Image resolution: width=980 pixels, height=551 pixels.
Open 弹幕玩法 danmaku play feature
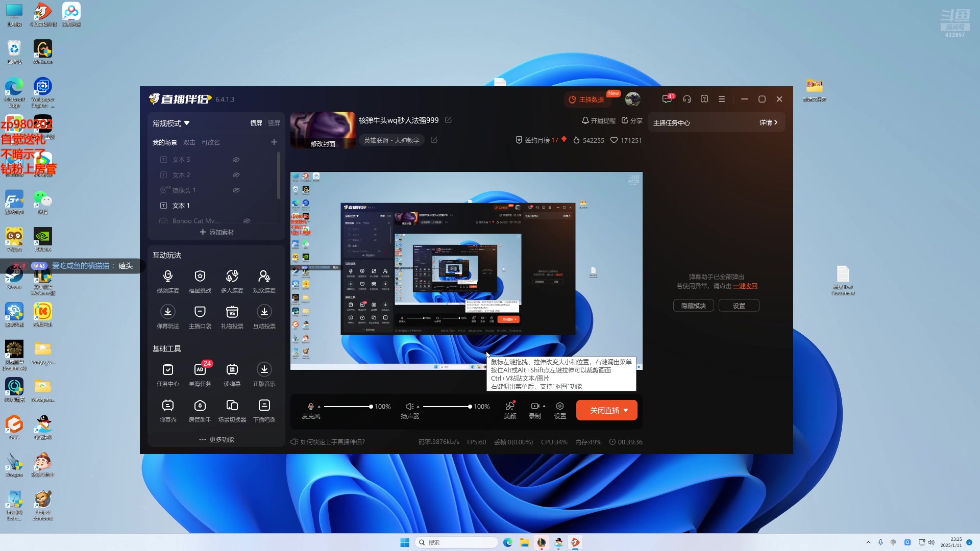[x=167, y=317]
